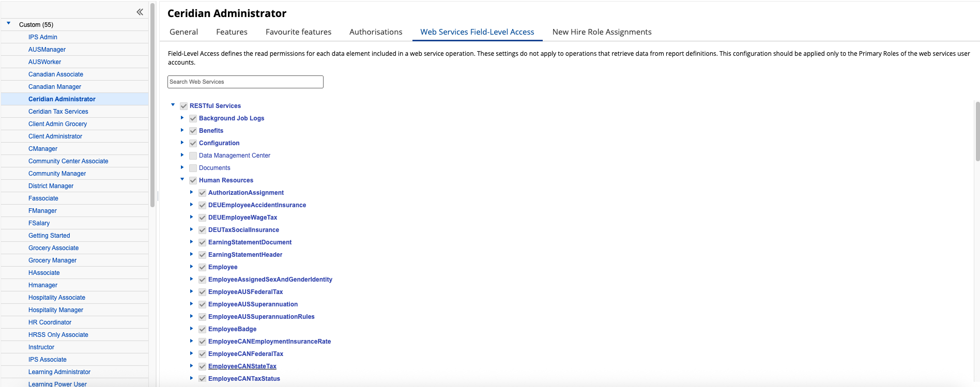Image resolution: width=980 pixels, height=387 pixels.
Task: Switch to the Authorisations tab
Action: coord(375,32)
